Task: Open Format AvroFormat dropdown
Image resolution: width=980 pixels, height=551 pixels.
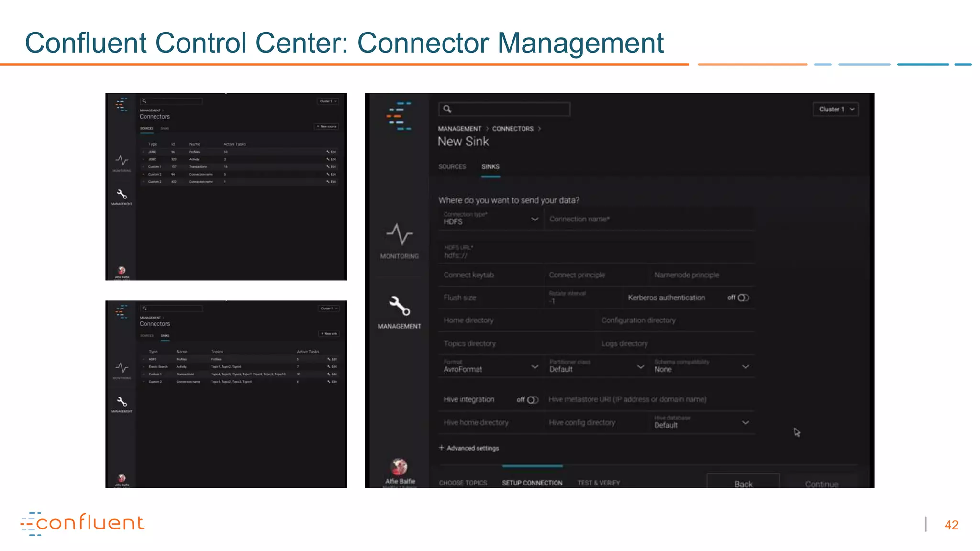Action: (x=491, y=366)
